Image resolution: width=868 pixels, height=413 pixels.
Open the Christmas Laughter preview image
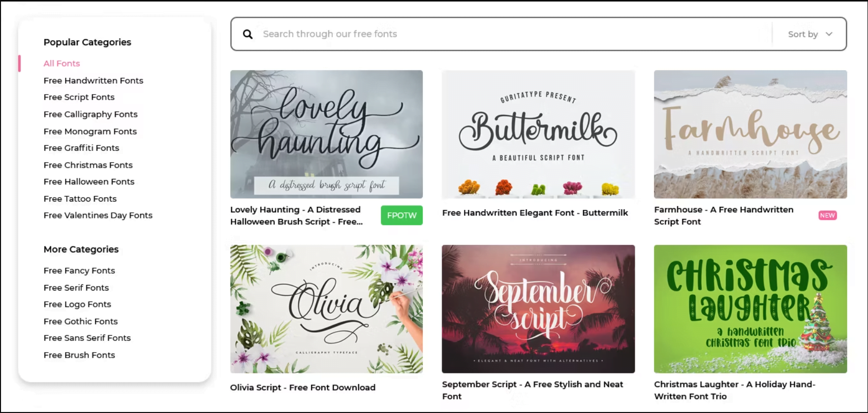(750, 309)
